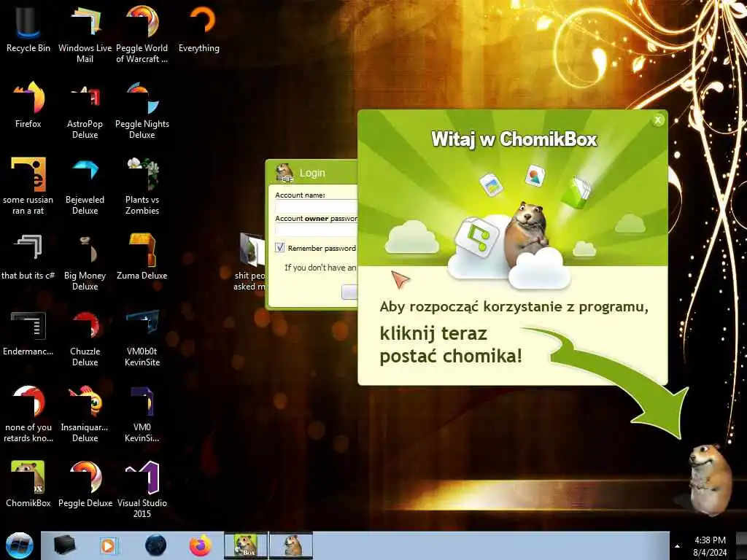Viewport: 747px width, 560px height.
Task: Open Bejeweled Deluxe shortcut
Action: point(85,186)
